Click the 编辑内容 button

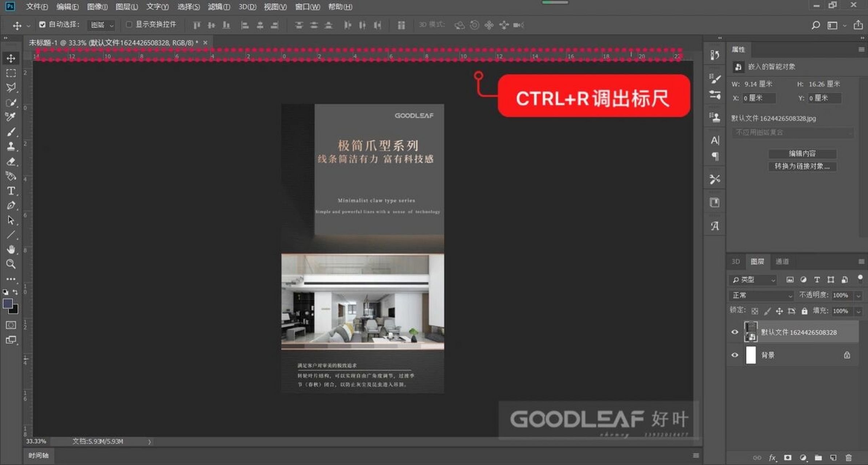point(802,153)
